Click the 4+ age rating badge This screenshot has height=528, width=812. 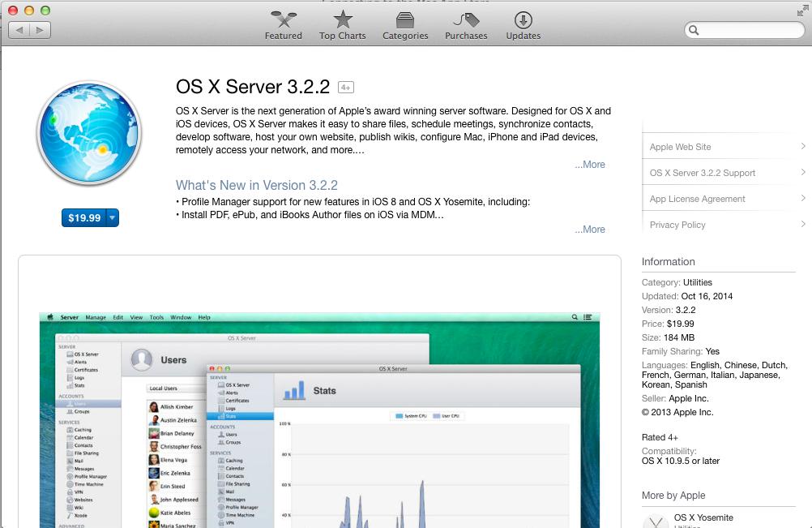[x=345, y=88]
